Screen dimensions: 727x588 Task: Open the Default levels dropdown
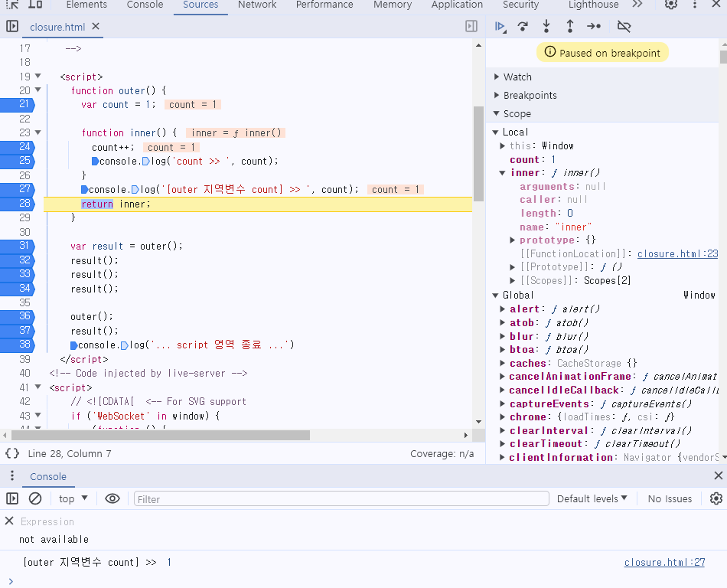pyautogui.click(x=592, y=498)
